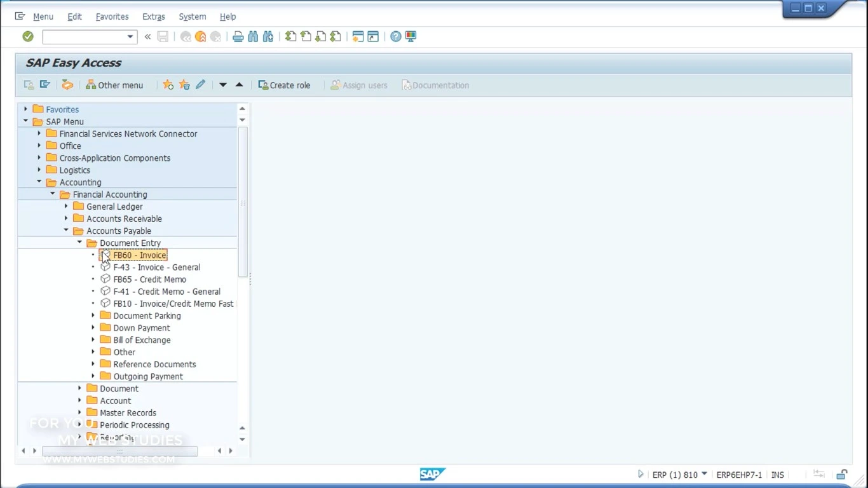Select the Bill of Exchange folder
The width and height of the screenshot is (868, 488).
click(x=142, y=340)
